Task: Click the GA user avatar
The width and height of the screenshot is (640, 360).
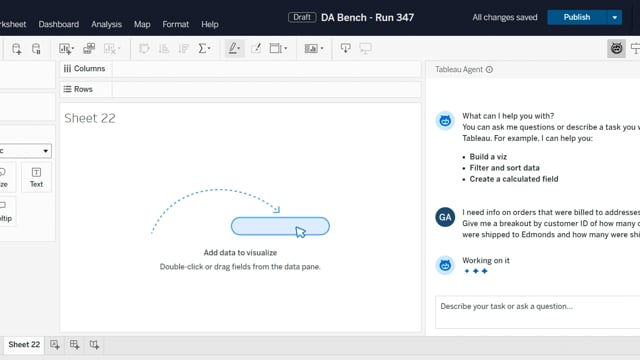Action: point(445,217)
